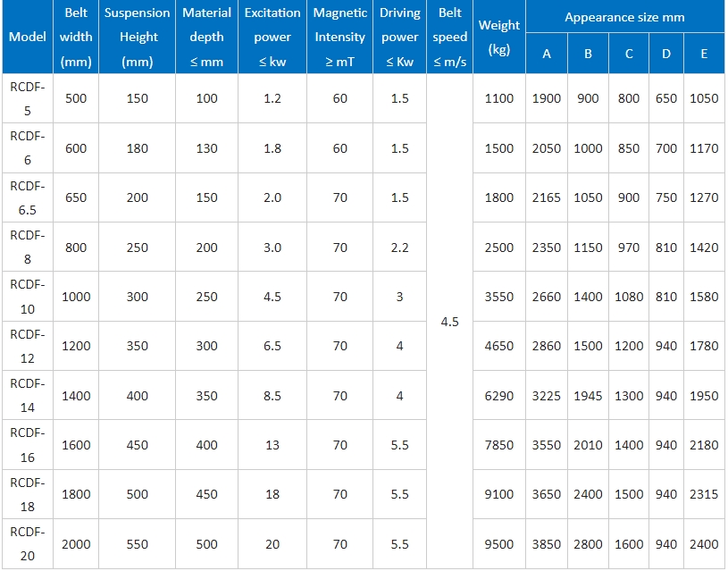Select the RCDF-8 model cell

[28, 248]
